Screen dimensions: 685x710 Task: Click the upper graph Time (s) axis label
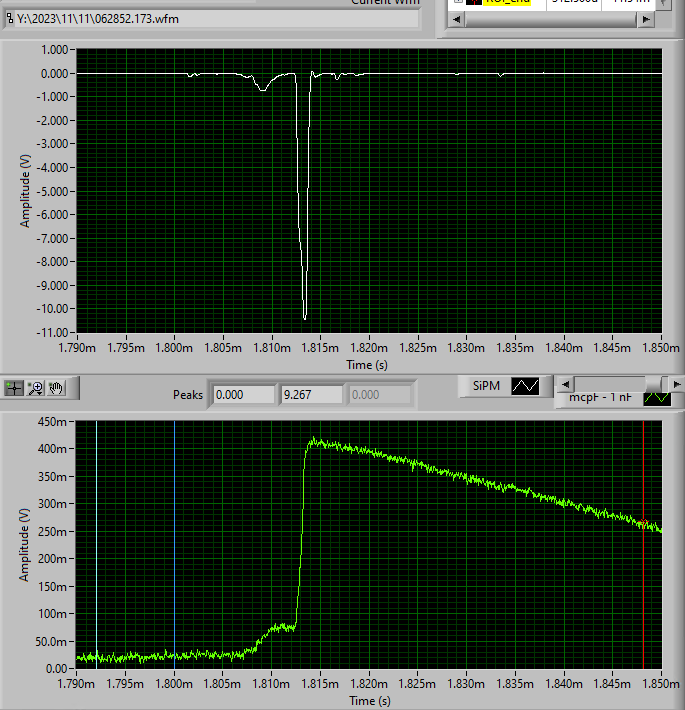[367, 365]
